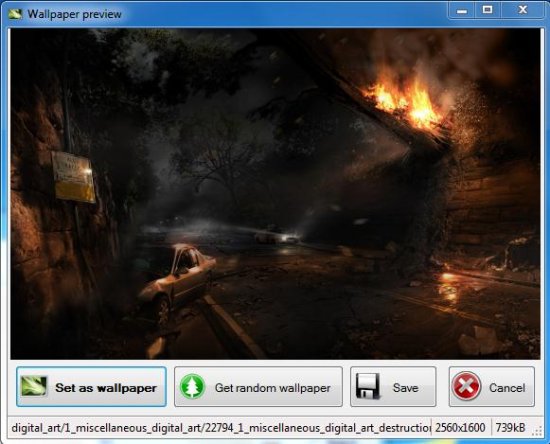
Task: Click the 2560x1600 resolution status panel
Action: point(460,428)
